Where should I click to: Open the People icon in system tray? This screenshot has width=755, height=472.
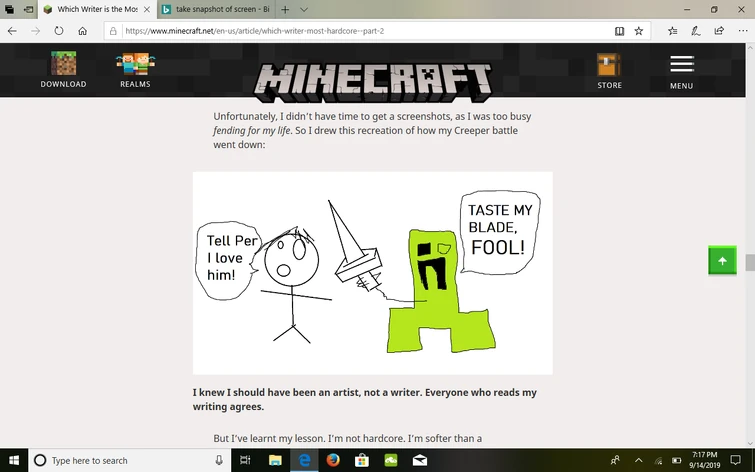point(615,460)
